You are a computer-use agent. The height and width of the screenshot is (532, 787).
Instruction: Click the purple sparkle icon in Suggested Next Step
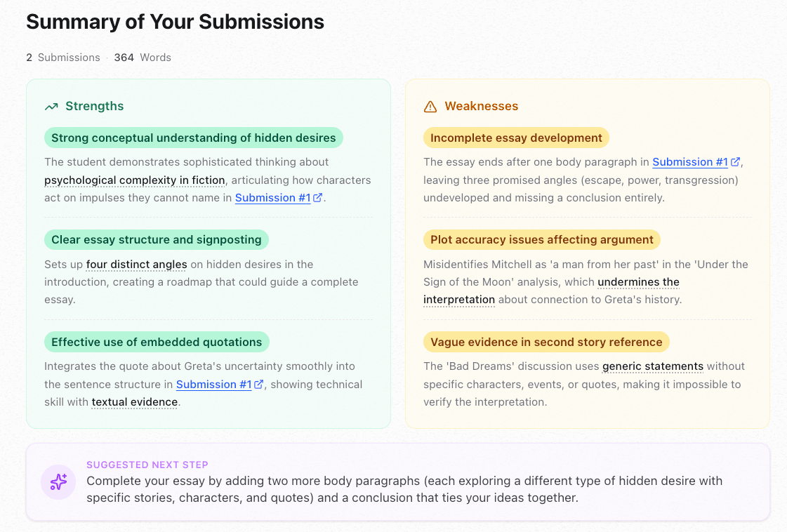pyautogui.click(x=58, y=482)
